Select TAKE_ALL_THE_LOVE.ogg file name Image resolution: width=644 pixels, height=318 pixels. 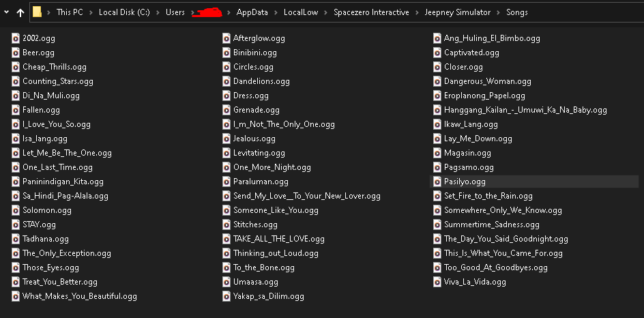coord(279,239)
